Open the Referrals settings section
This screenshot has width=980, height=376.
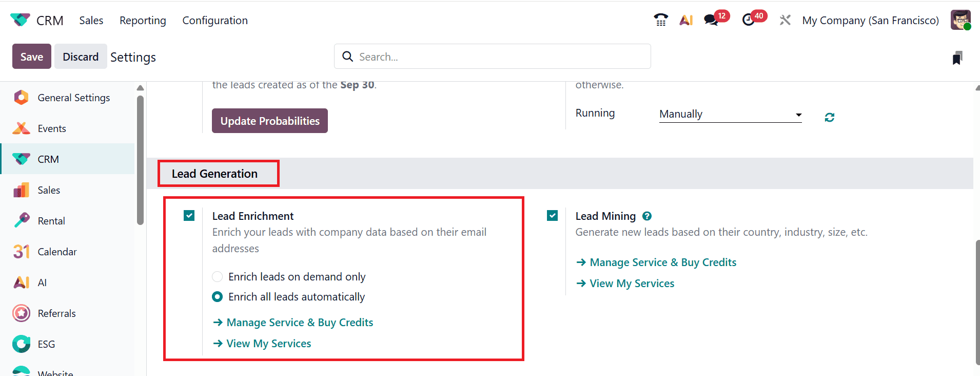point(21,313)
